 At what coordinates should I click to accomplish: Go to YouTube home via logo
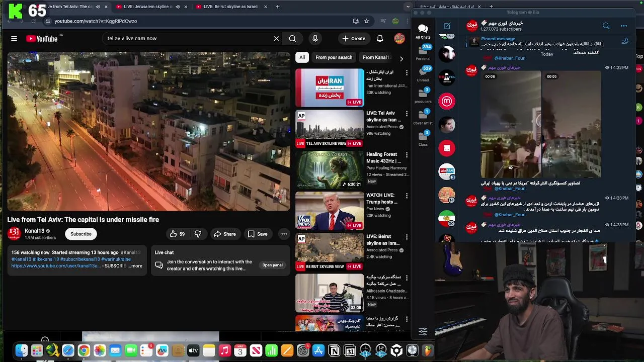point(42,39)
